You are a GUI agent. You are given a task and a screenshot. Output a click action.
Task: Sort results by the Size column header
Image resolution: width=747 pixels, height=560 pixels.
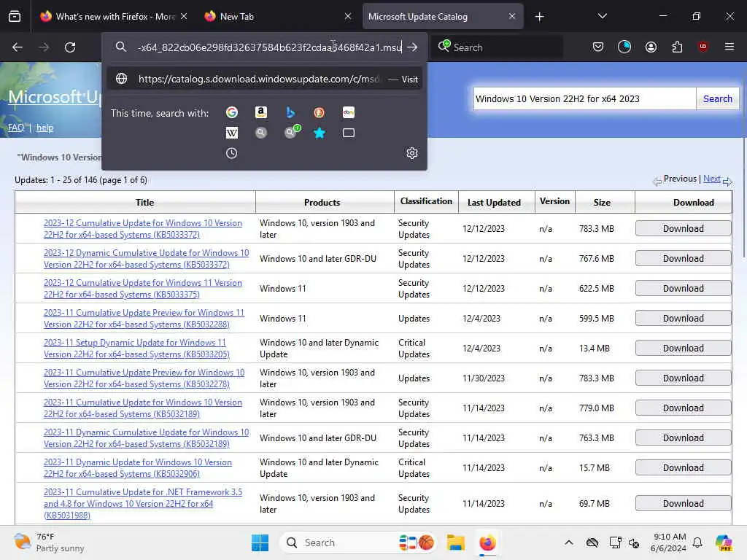(602, 203)
